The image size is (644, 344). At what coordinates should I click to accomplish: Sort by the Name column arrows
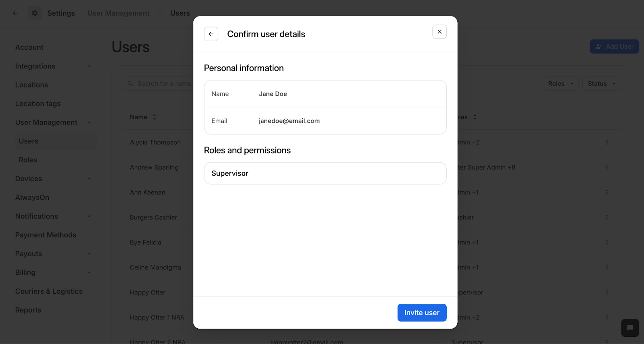pos(155,117)
